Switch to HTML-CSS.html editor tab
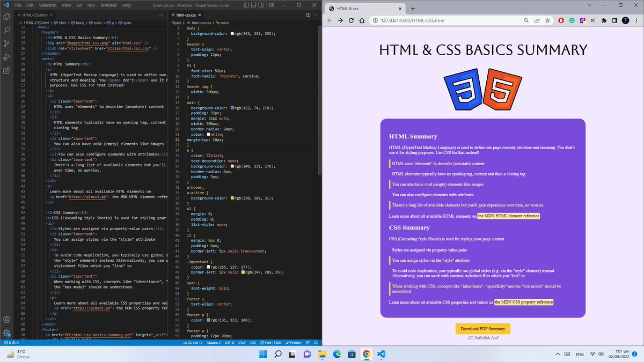 click(x=33, y=15)
